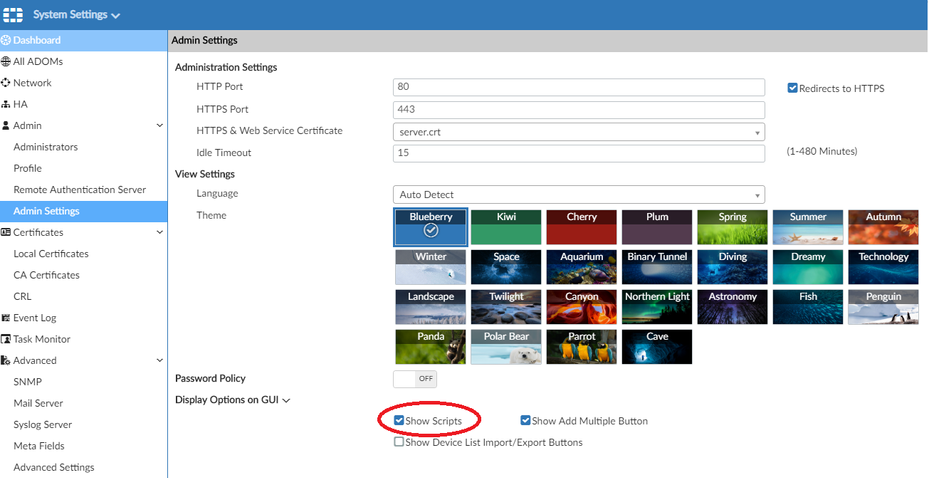Turn on the Password Policy switch

(415, 378)
